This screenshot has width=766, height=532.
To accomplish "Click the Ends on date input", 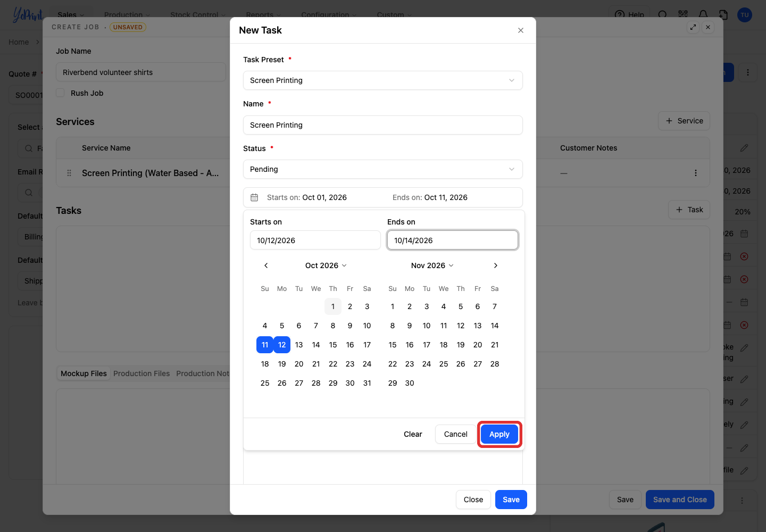I will point(453,240).
